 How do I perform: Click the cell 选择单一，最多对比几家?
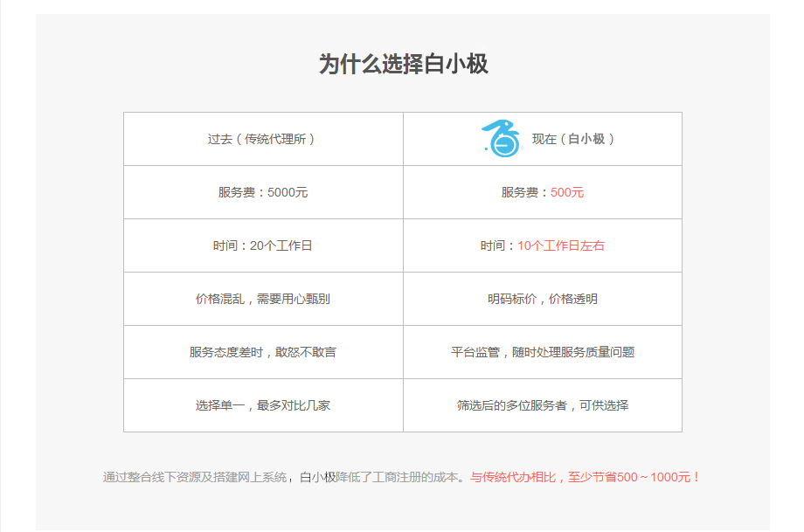pyautogui.click(x=263, y=405)
